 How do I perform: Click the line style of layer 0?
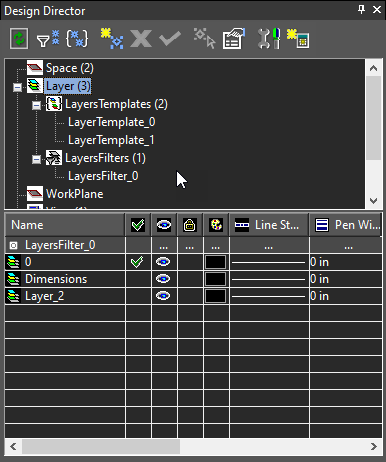coord(269,262)
